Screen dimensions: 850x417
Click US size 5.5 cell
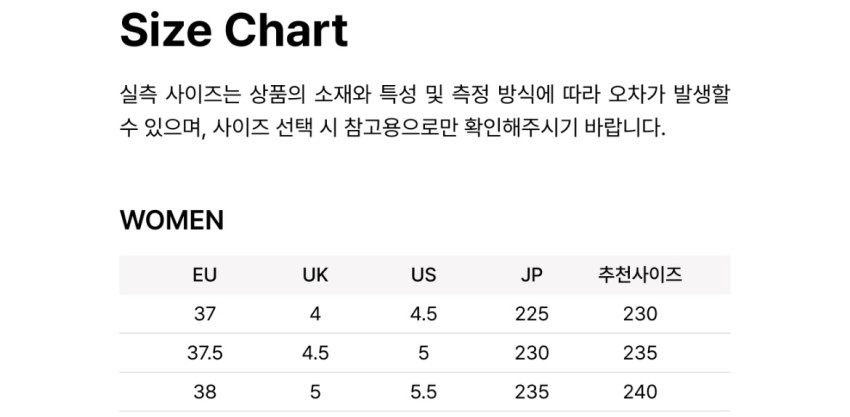[424, 392]
